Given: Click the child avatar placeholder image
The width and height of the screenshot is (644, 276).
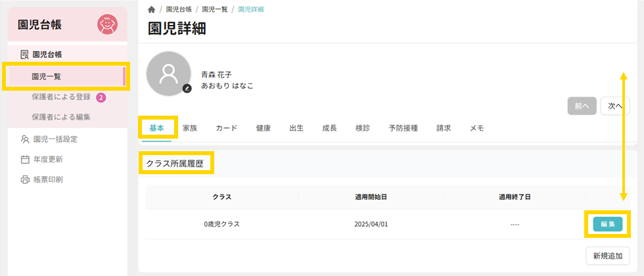Looking at the screenshot, I should point(168,72).
